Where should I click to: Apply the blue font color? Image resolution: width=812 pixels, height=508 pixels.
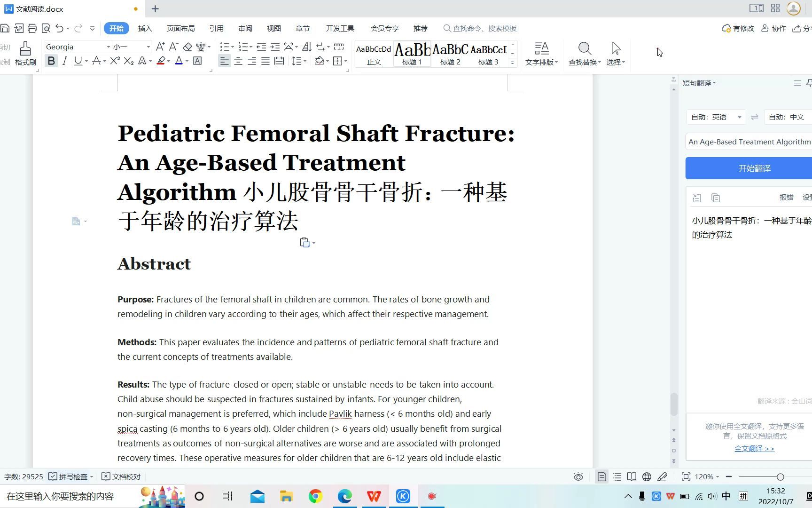(x=179, y=61)
